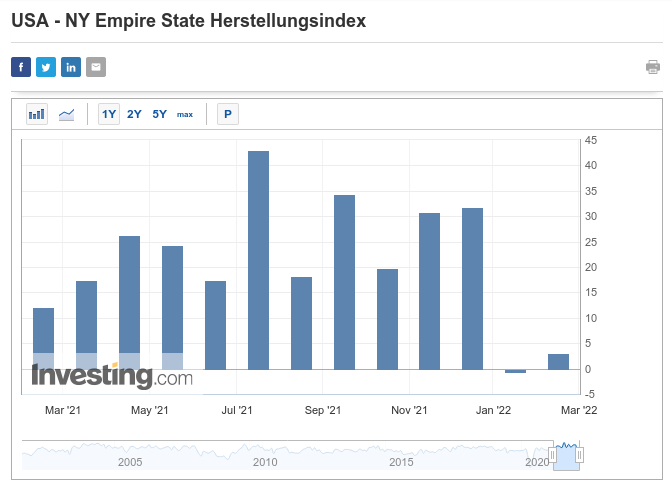This screenshot has width=672, height=490.
Task: Select the 5Y time range
Action: click(x=160, y=114)
